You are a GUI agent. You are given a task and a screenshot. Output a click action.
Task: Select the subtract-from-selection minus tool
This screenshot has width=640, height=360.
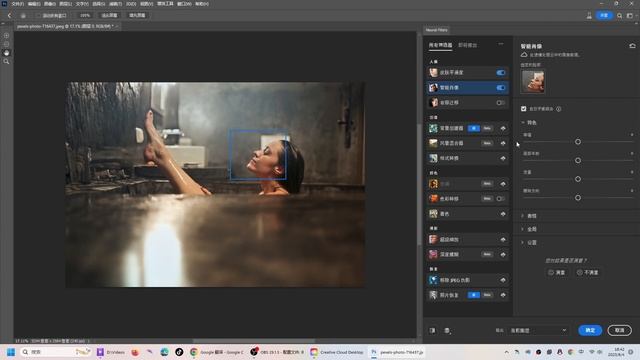(x=6, y=44)
